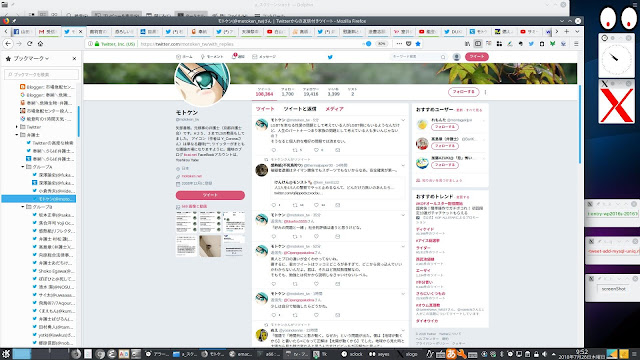Open the ブックマーク sidebar header dropdown
Viewport: 640px width, 360px height.
tap(31, 59)
